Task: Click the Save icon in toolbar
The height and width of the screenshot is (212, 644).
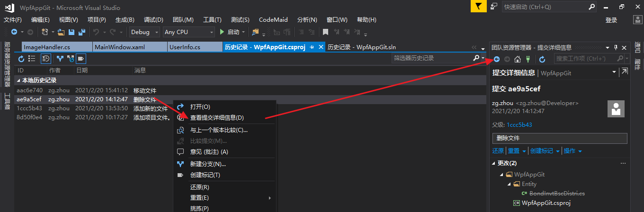Action: 72,32
